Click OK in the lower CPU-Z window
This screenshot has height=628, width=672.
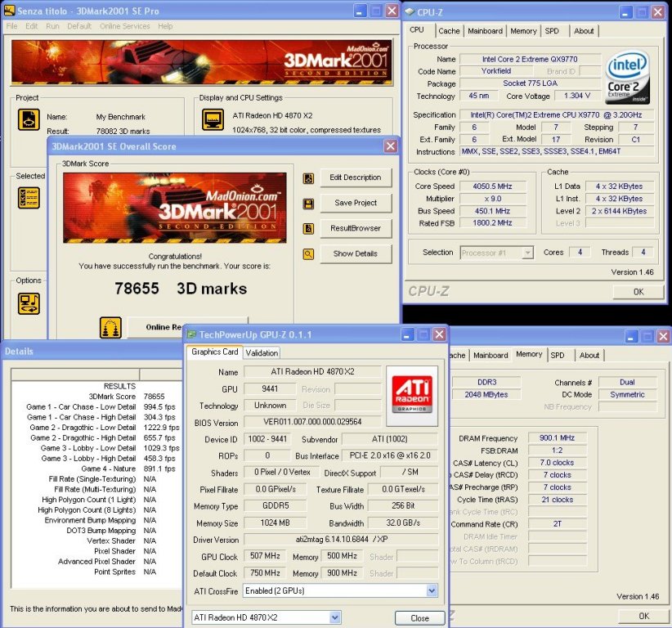pyautogui.click(x=644, y=616)
